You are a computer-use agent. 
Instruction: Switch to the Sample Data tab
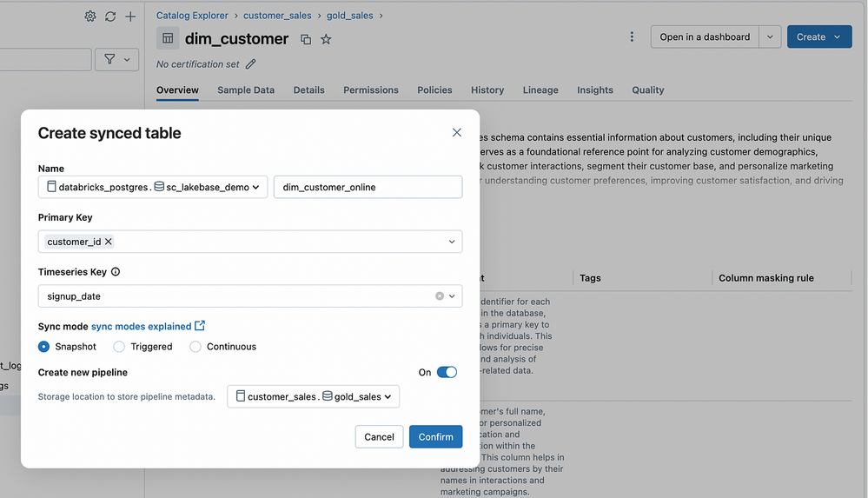(x=246, y=90)
